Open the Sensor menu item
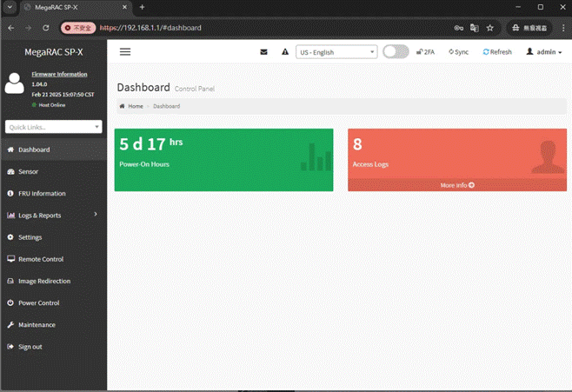Viewport: 572px width, 392px height. (x=28, y=171)
